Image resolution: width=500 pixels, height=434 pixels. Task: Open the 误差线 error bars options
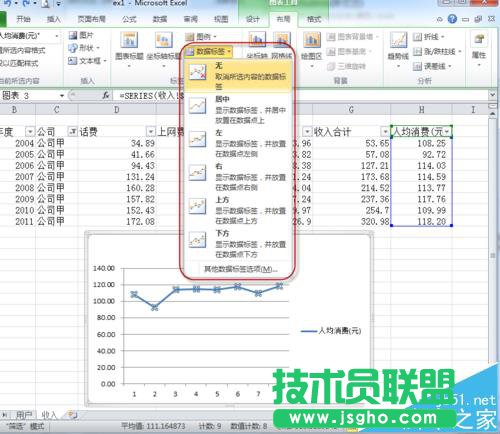[432, 66]
